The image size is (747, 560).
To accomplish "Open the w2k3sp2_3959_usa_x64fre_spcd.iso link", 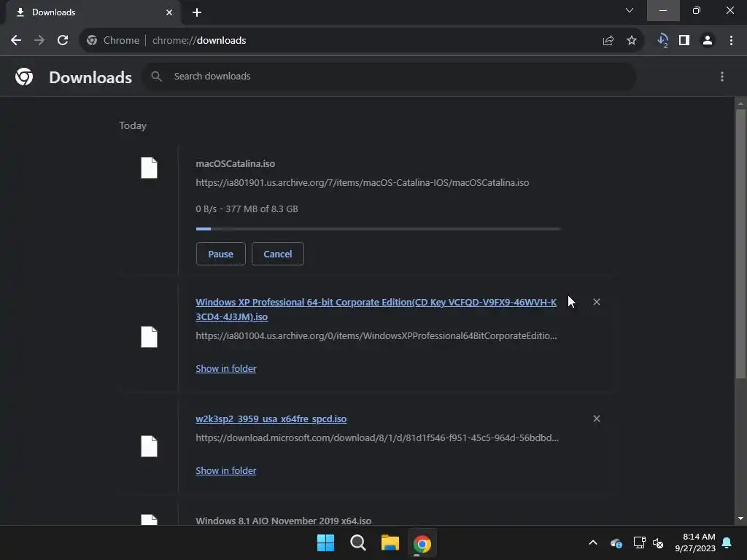I will [271, 419].
